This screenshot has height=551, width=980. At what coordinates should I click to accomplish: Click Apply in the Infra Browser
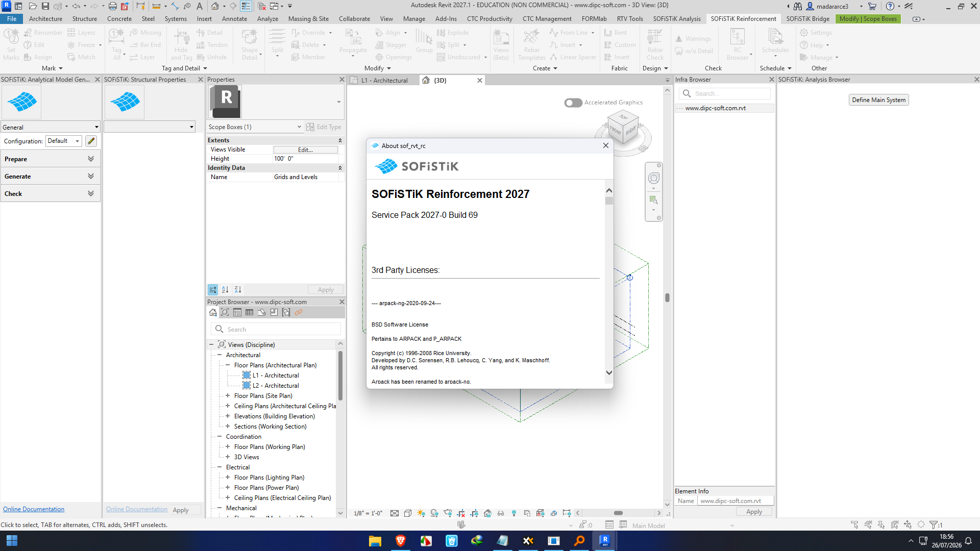[754, 512]
